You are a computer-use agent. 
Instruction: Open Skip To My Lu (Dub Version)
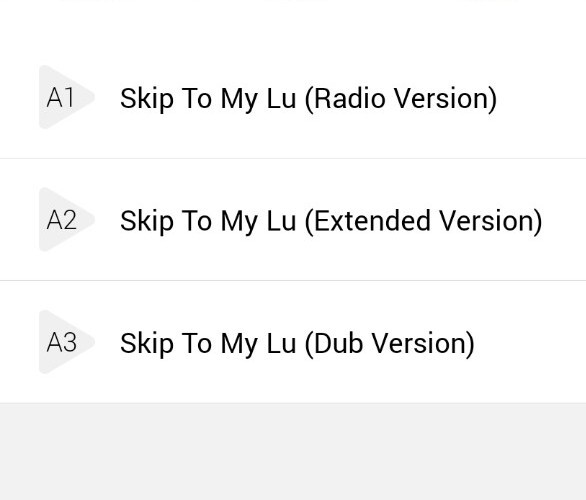[x=297, y=343]
